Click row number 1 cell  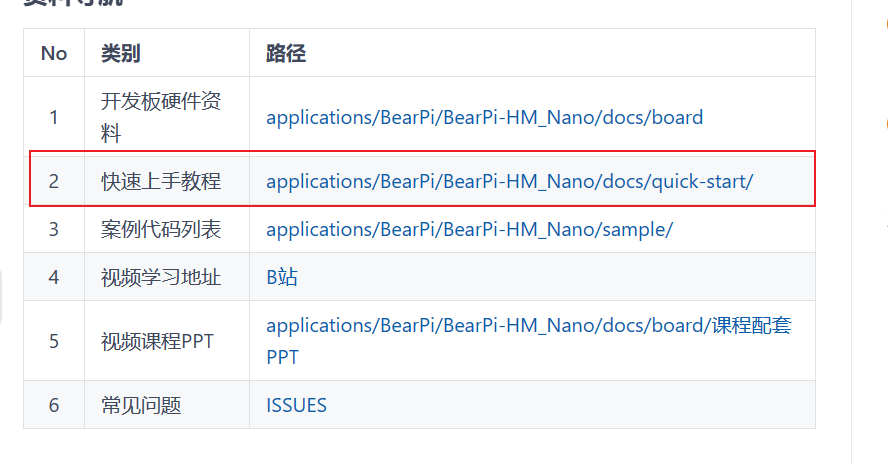[x=54, y=117]
